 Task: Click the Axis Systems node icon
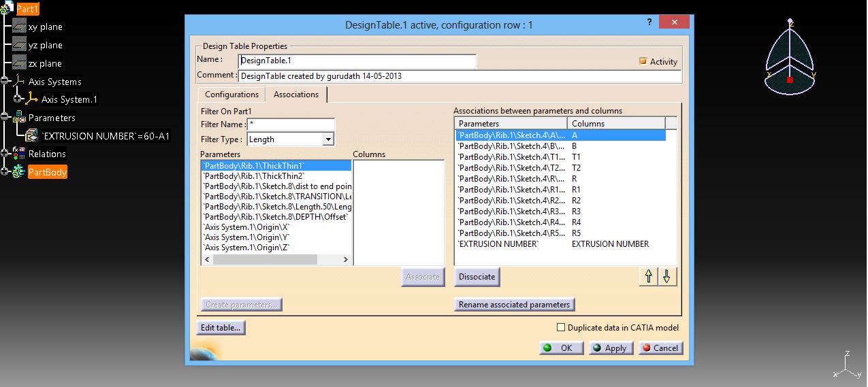tap(20, 81)
